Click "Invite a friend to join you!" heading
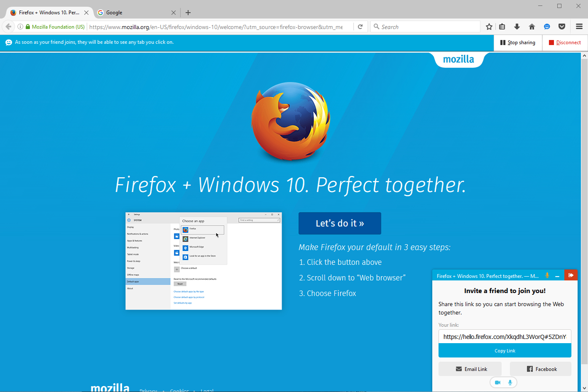The height and width of the screenshot is (392, 588). click(505, 291)
